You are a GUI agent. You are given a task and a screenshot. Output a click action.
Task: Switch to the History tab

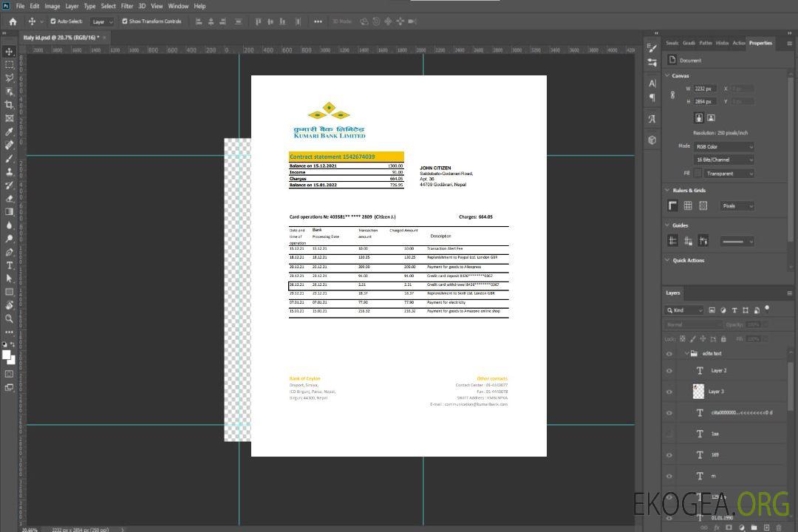click(722, 44)
